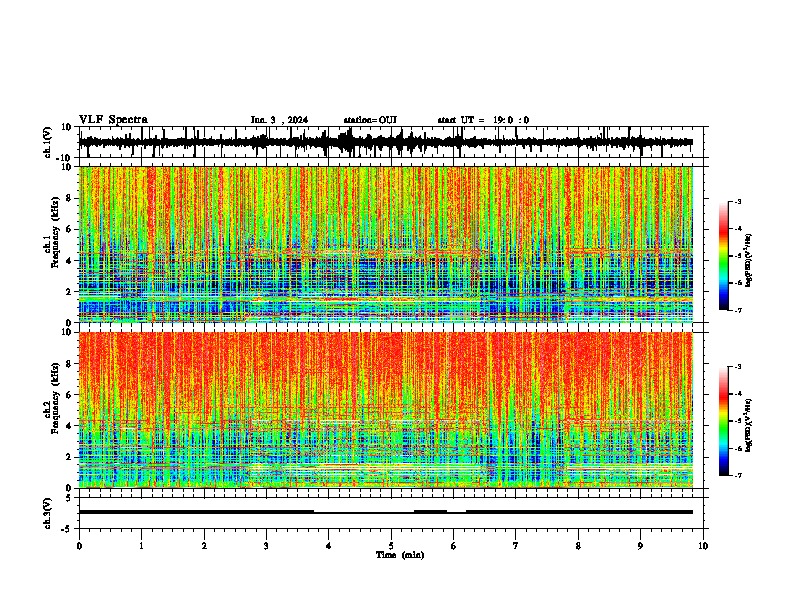Click the "3" tick on the time axis
The width and height of the screenshot is (792, 612).
(266, 546)
